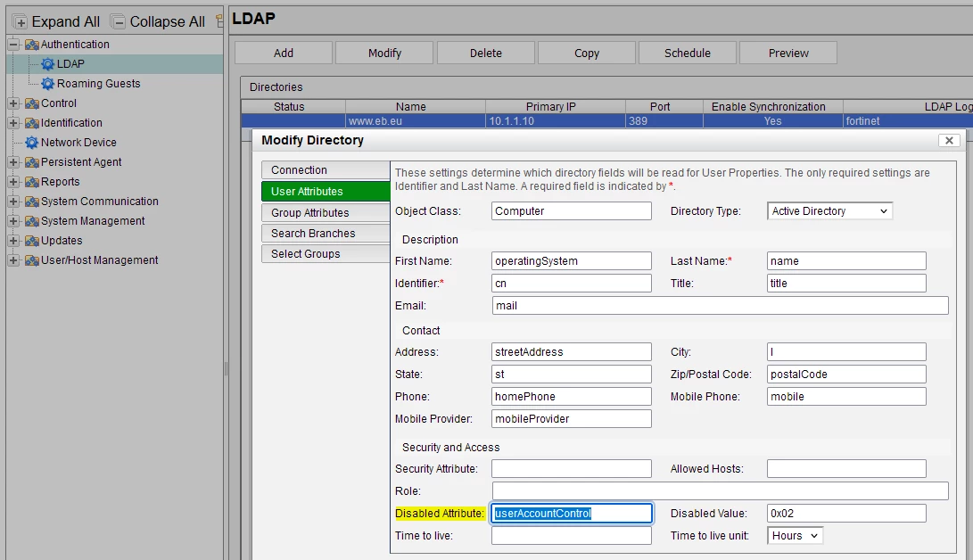Click the Collapse All minus icon

118,22
